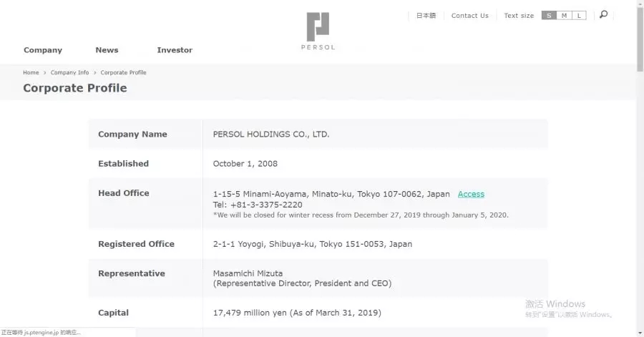Click the 'Text size' label
This screenshot has width=644, height=337.
519,16
